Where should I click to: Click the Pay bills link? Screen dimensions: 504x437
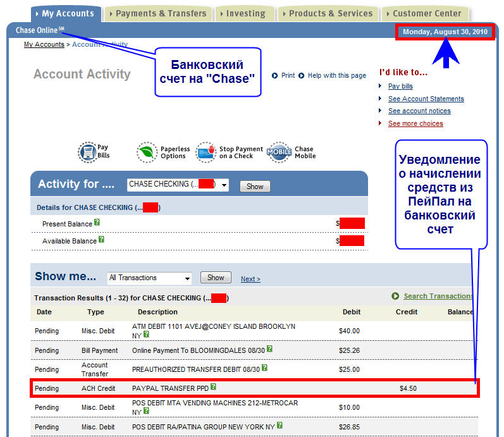[x=400, y=86]
